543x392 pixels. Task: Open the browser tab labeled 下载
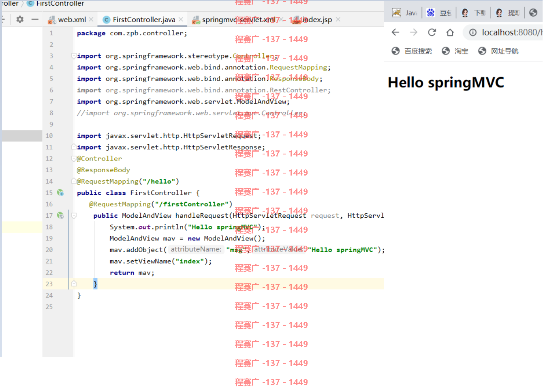[x=473, y=13]
